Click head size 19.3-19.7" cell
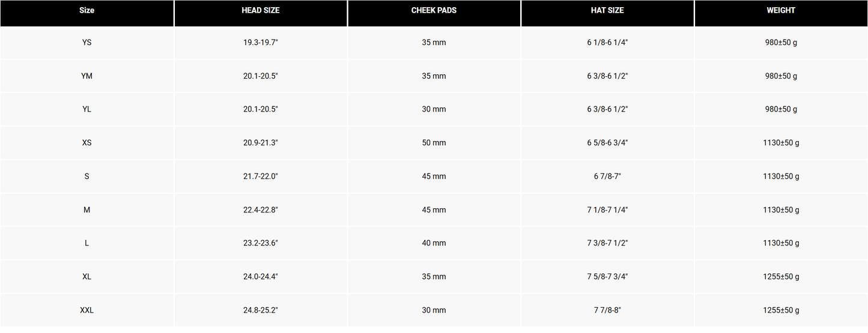 click(260, 43)
